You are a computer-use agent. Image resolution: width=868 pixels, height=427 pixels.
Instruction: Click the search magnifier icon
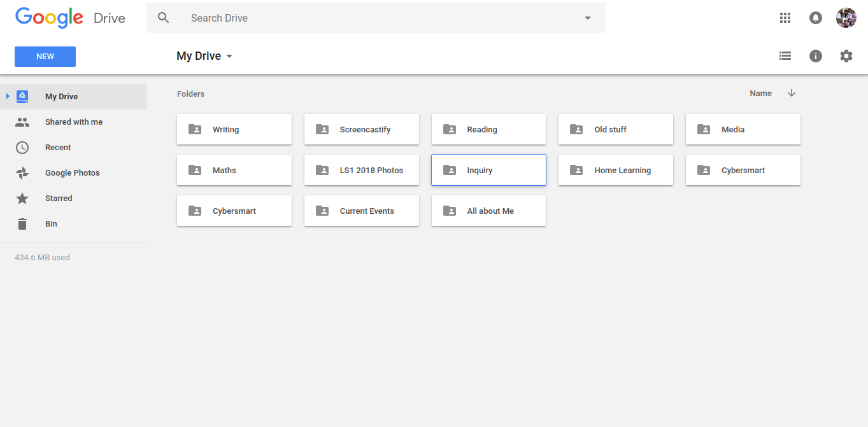164,18
